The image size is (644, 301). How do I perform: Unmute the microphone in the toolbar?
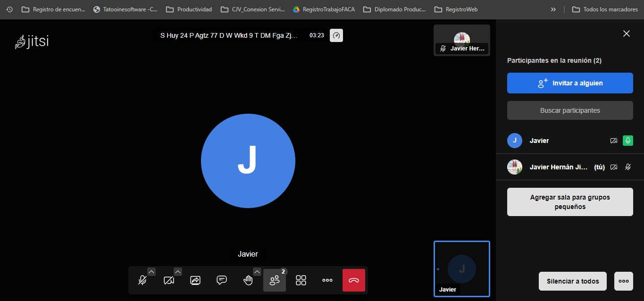[x=142, y=280]
